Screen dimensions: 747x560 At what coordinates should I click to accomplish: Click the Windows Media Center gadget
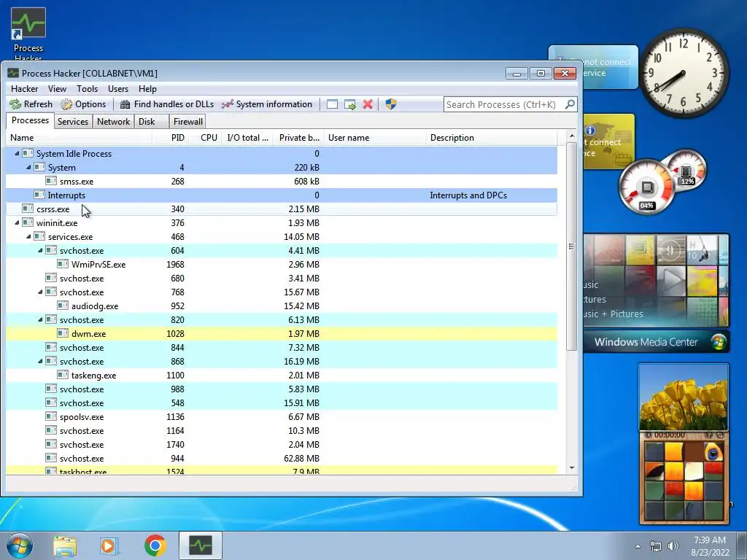pos(657,293)
